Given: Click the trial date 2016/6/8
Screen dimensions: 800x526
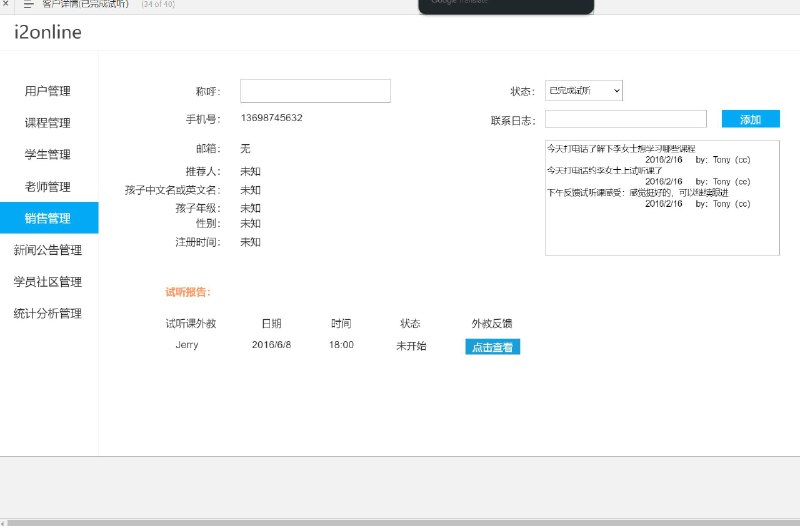Looking at the screenshot, I should click(x=271, y=345).
